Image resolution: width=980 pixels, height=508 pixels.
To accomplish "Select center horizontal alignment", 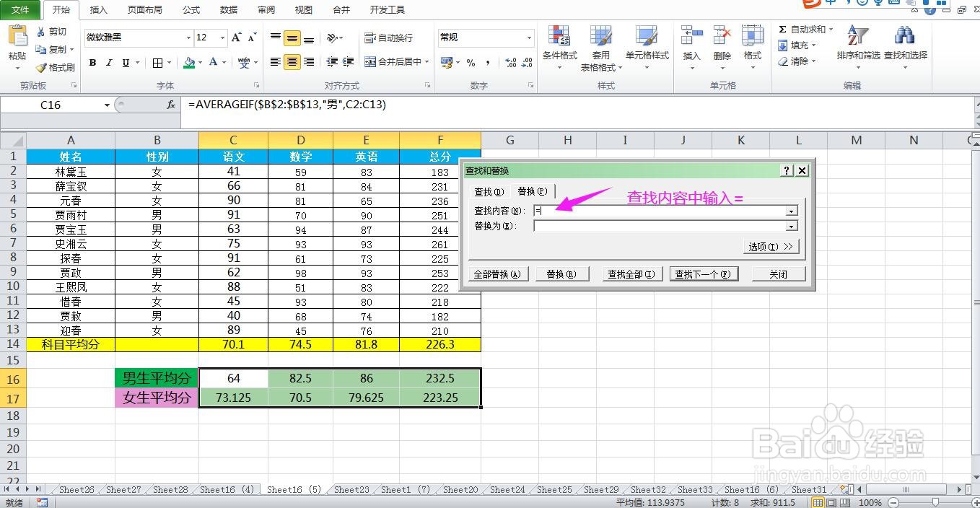I will pos(292,62).
